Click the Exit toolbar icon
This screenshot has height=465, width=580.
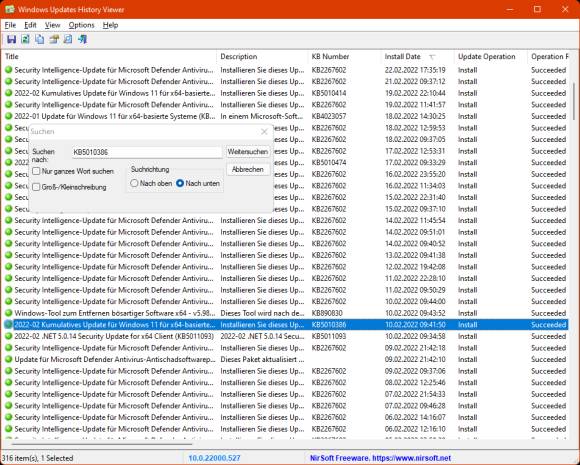82,39
